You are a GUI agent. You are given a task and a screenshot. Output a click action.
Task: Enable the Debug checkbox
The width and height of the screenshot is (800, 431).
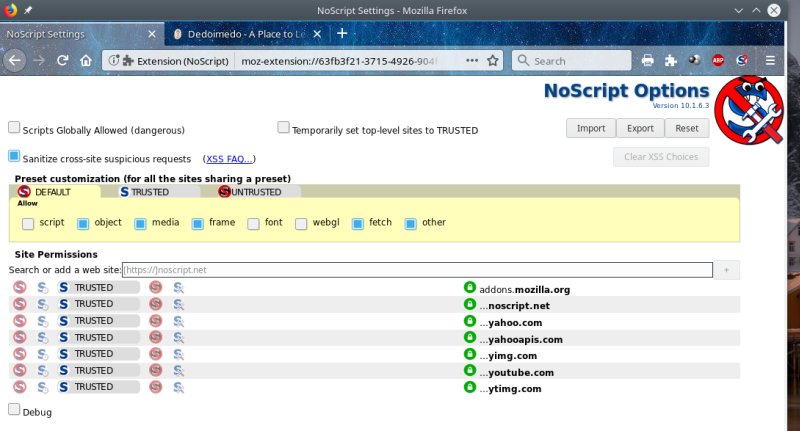point(14,409)
